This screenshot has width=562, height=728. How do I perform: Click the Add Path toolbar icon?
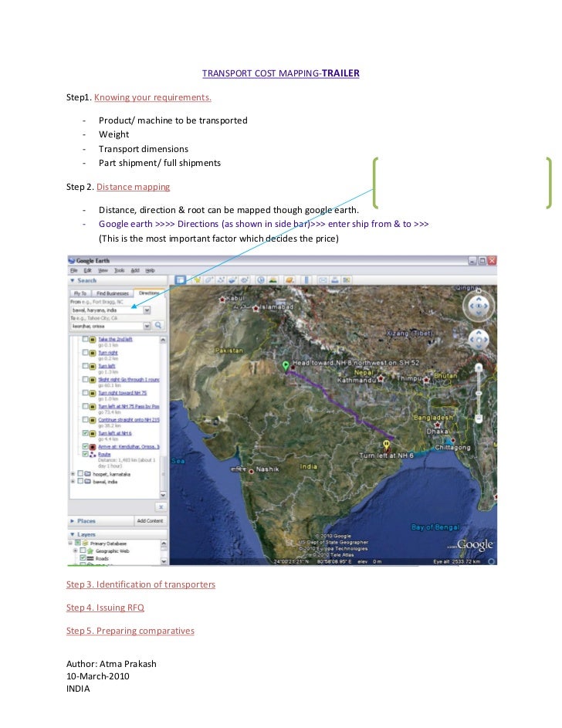[x=221, y=279]
